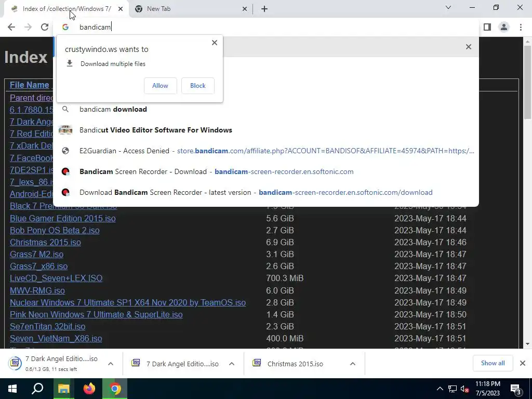Click Softonic icon of Bandicam Screen Recorder - Download

click(x=65, y=171)
